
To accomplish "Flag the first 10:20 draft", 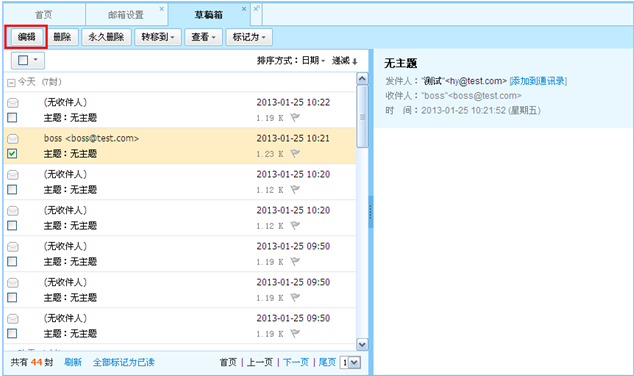I will pyautogui.click(x=295, y=190).
